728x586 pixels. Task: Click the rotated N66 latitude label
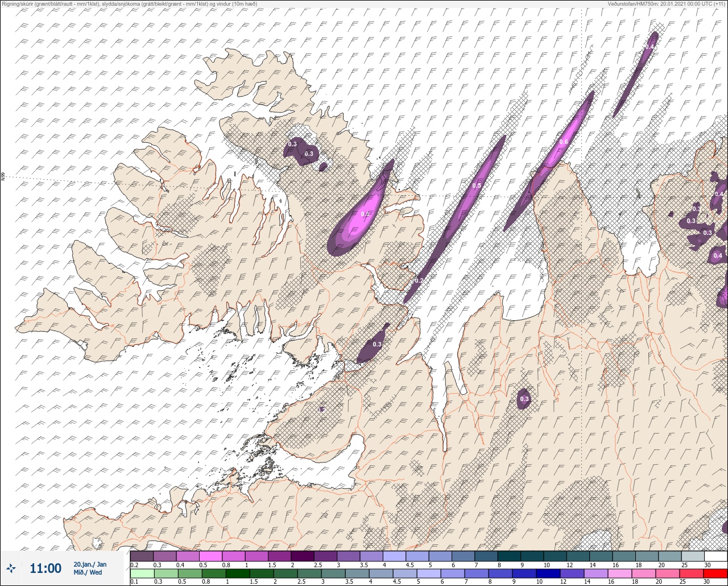[x=3, y=177]
